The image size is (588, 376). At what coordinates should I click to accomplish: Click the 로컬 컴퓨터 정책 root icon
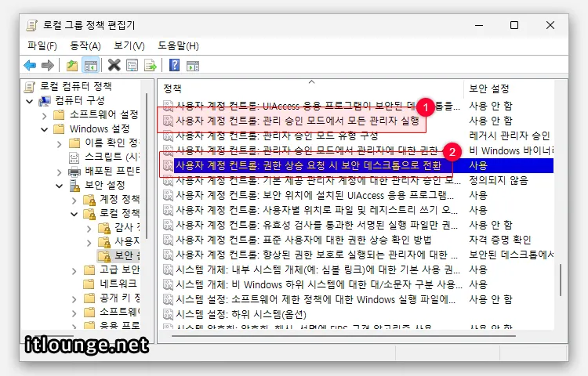point(30,87)
